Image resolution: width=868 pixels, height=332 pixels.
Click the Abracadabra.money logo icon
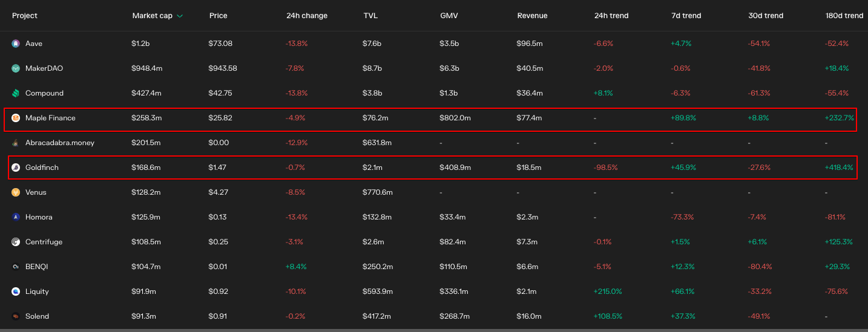pos(16,143)
